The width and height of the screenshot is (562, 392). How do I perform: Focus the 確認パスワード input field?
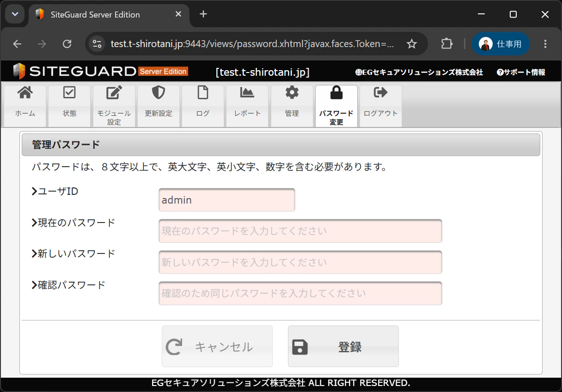click(x=300, y=293)
